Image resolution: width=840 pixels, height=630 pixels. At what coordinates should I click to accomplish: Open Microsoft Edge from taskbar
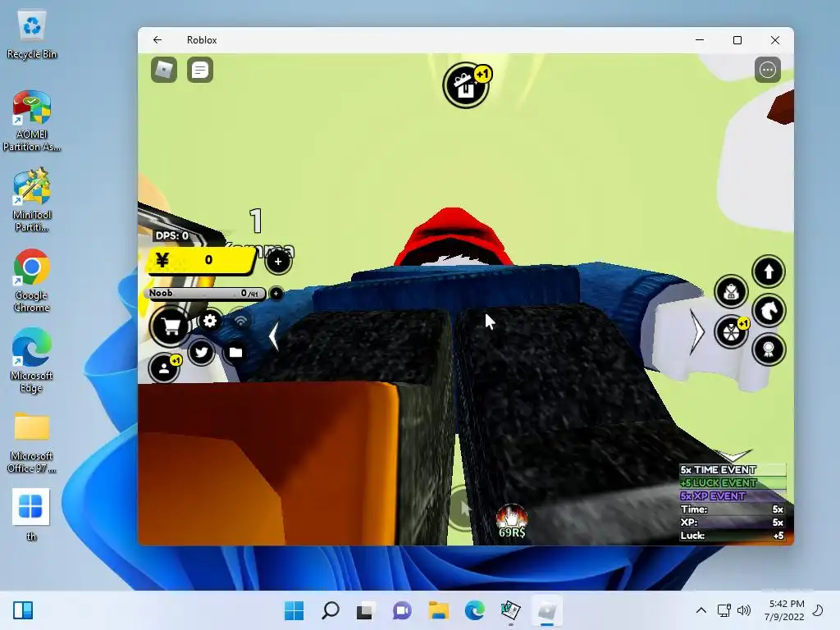[x=475, y=610]
